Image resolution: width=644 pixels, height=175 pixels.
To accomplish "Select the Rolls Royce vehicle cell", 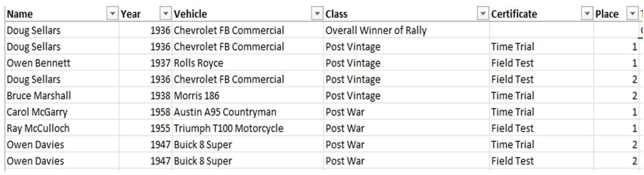I will [x=199, y=63].
